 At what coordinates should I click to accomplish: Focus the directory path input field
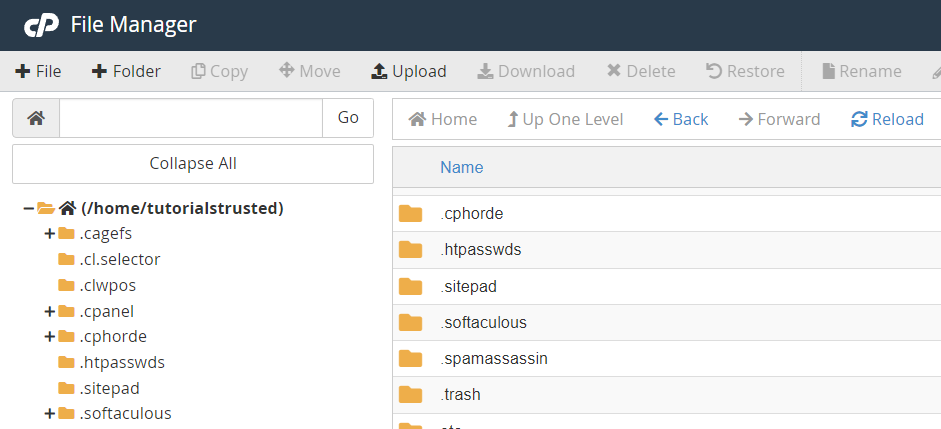[x=191, y=118]
